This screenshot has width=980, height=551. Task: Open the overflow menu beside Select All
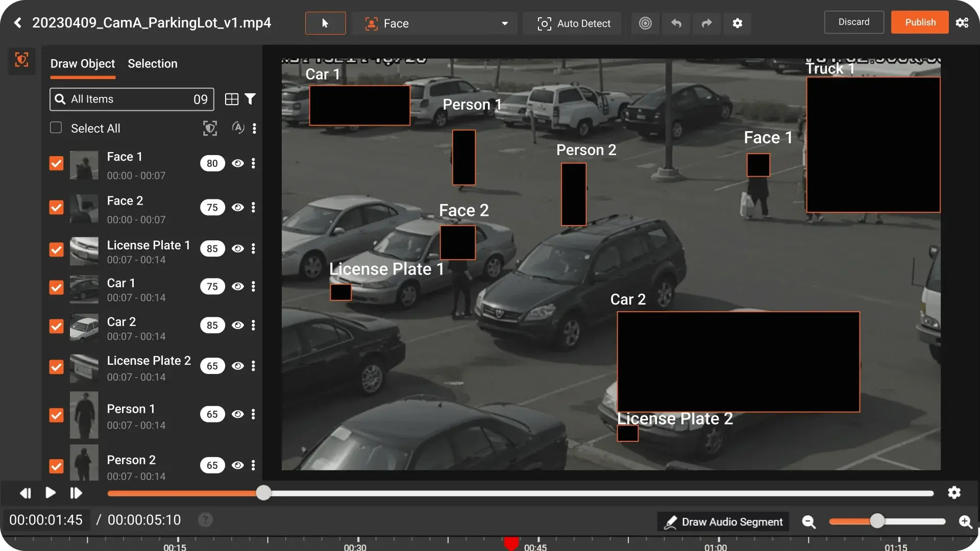point(255,128)
